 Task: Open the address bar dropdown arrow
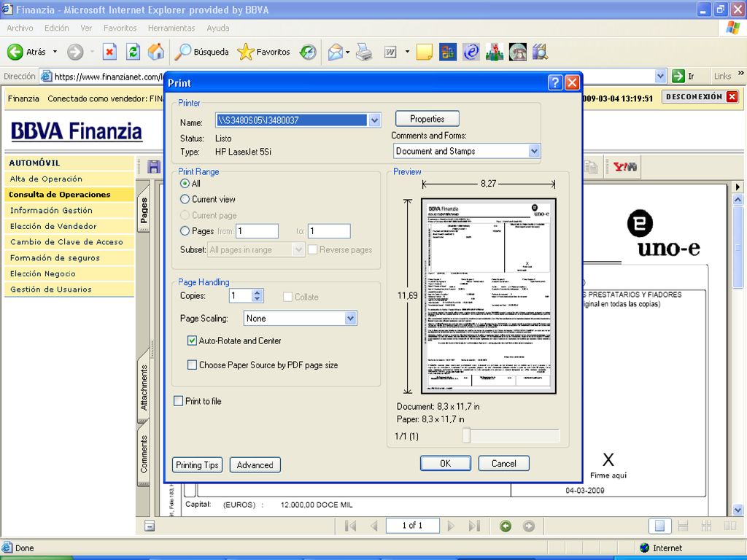[660, 76]
